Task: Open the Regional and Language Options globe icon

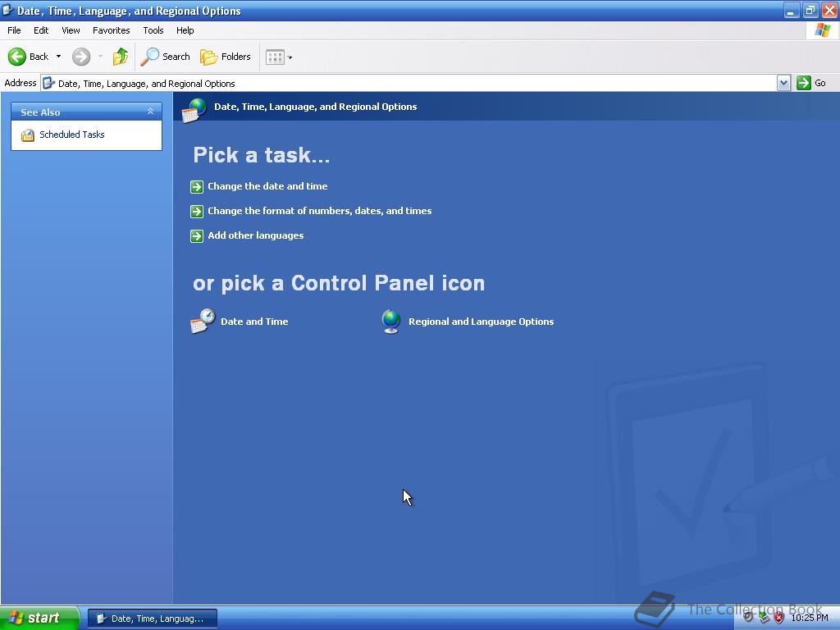Action: pos(391,322)
